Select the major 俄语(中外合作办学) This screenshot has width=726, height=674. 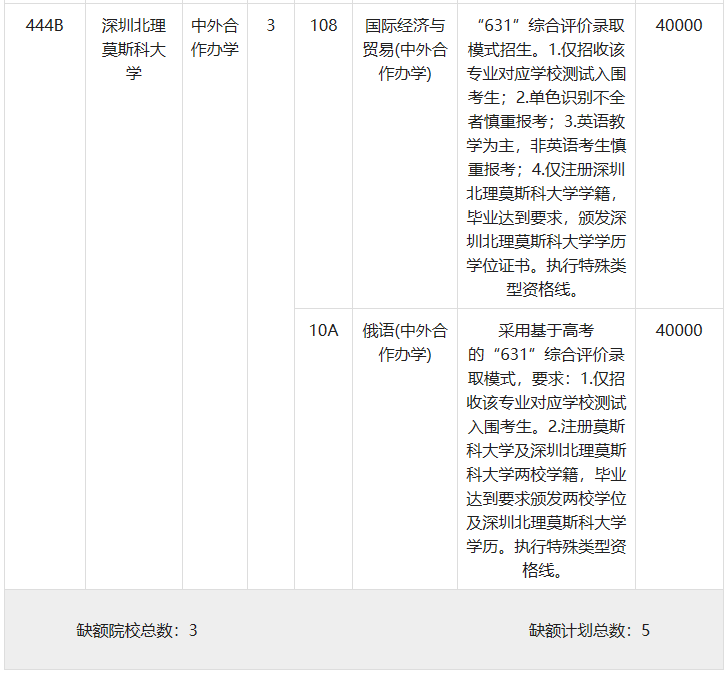coord(405,343)
